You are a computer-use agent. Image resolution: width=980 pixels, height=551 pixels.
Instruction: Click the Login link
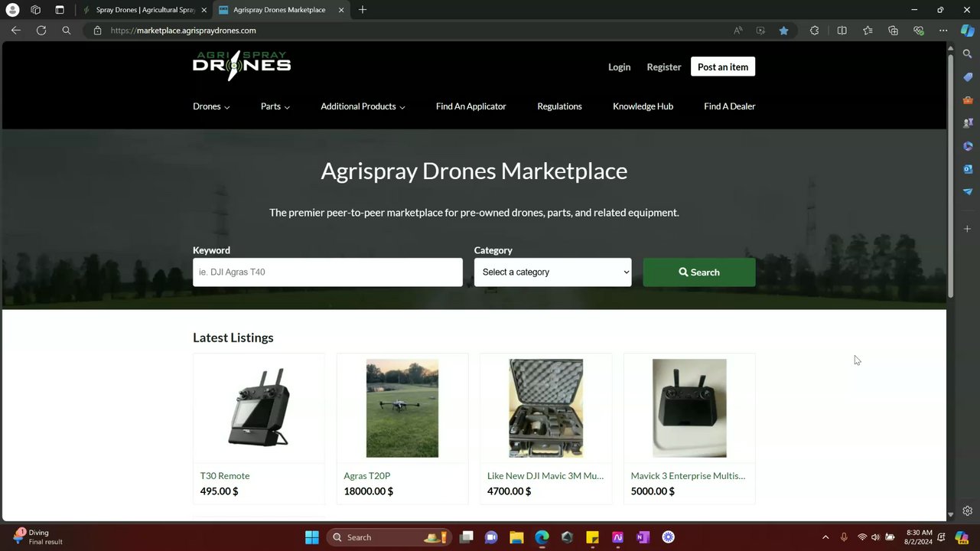coord(619,67)
